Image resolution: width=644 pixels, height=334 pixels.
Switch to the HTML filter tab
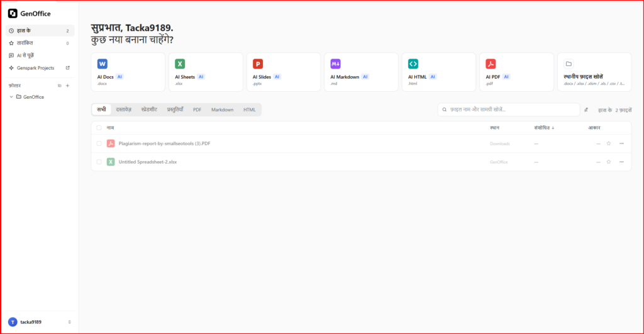point(249,109)
